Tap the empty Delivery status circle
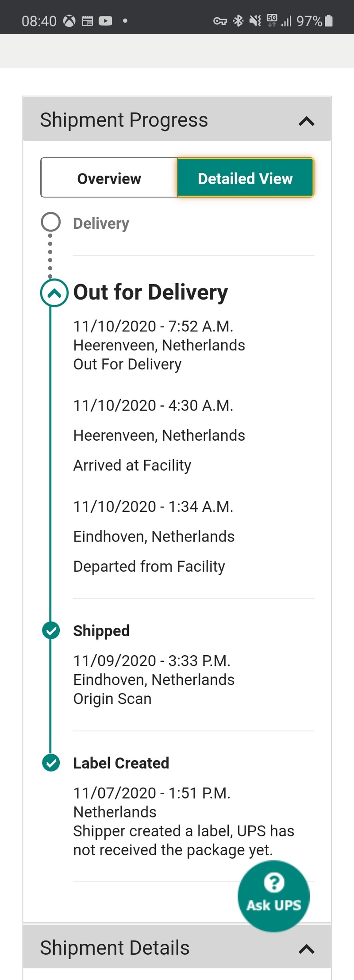This screenshot has height=980, width=354. pos(51,222)
